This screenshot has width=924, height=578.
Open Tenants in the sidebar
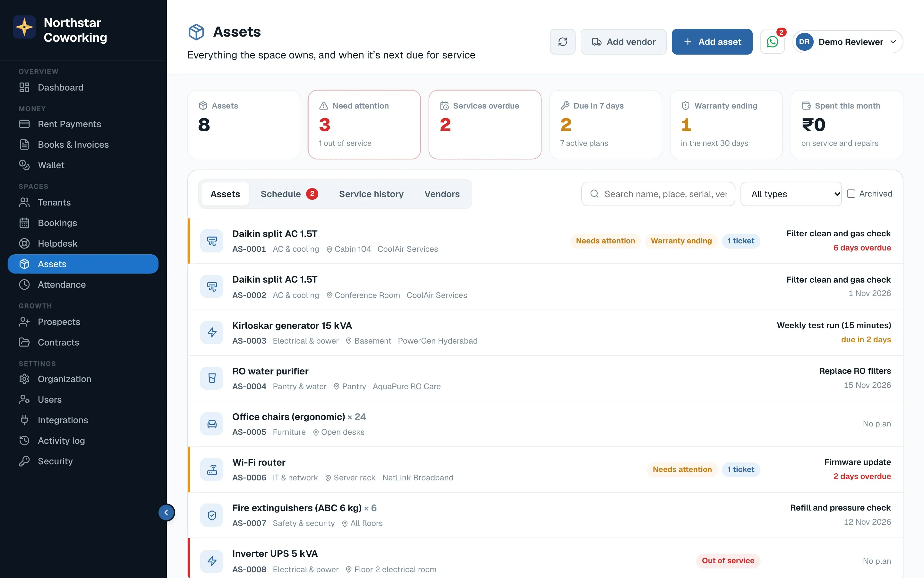83,202
